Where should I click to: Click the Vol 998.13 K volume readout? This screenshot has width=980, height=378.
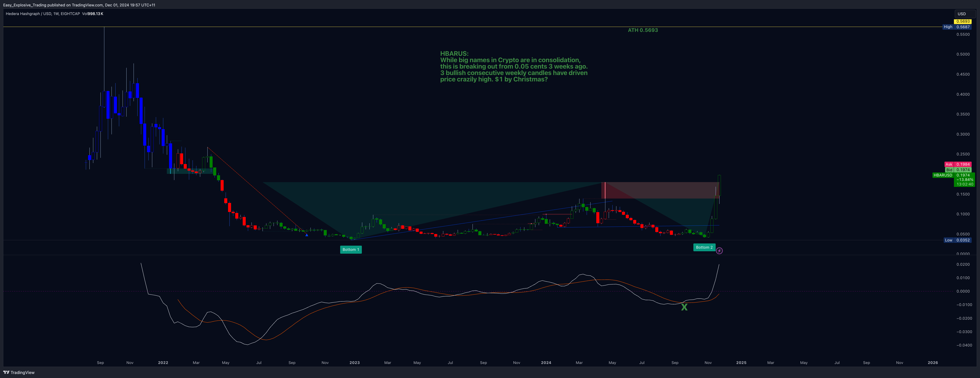tap(92, 14)
